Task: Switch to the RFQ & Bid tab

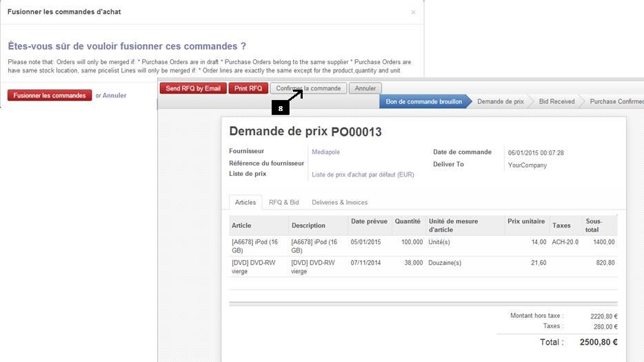Action: [x=284, y=202]
